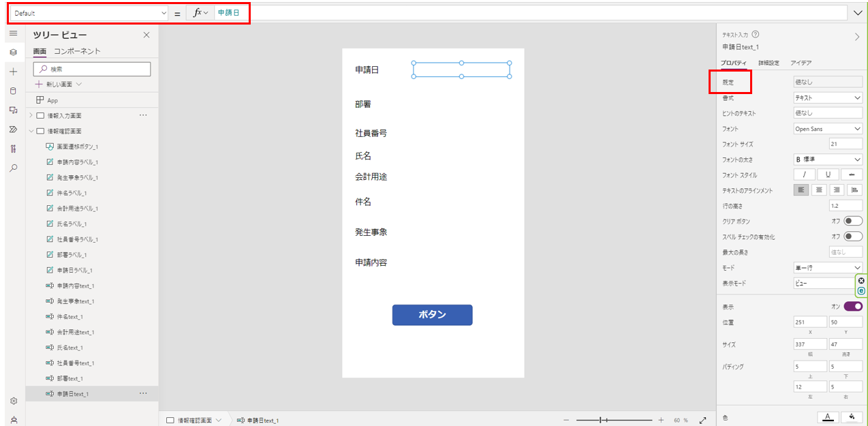Click the tree view 検索 field
868x426 pixels.
(x=92, y=69)
